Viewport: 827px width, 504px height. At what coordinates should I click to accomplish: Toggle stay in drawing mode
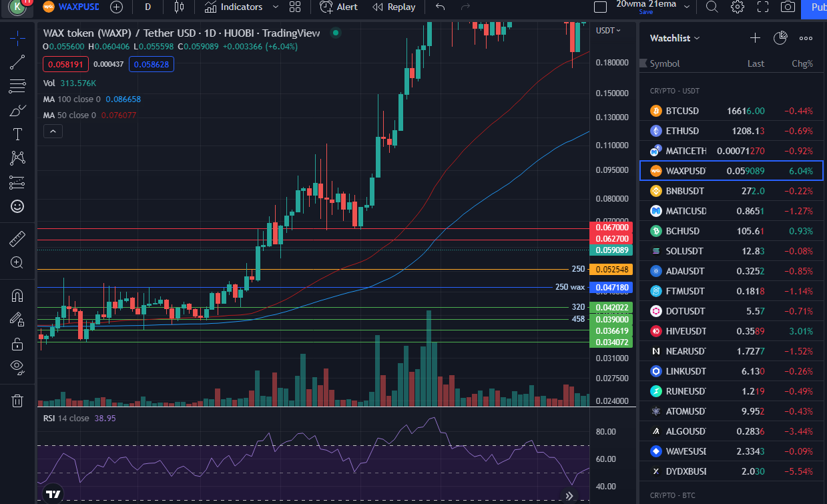17,319
